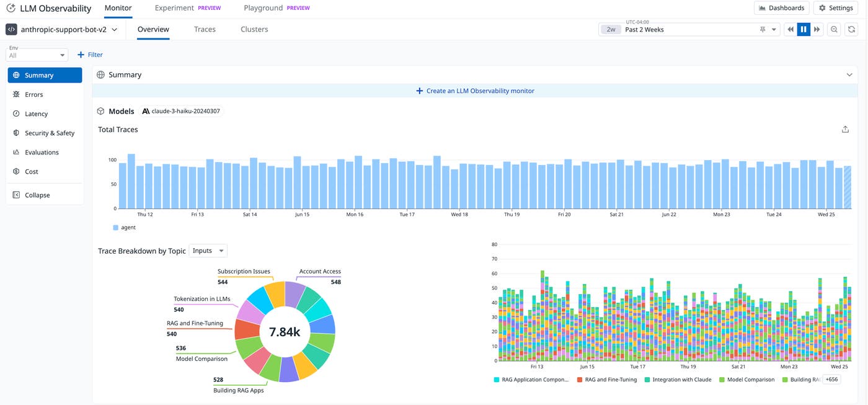Click the globe icon in the Summary header
868x405 pixels.
coord(101,74)
